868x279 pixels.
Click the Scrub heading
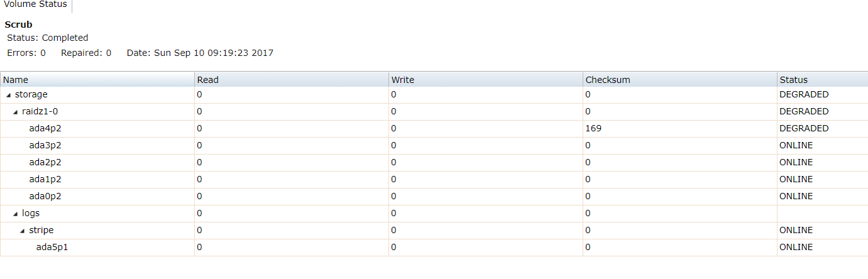[18, 25]
